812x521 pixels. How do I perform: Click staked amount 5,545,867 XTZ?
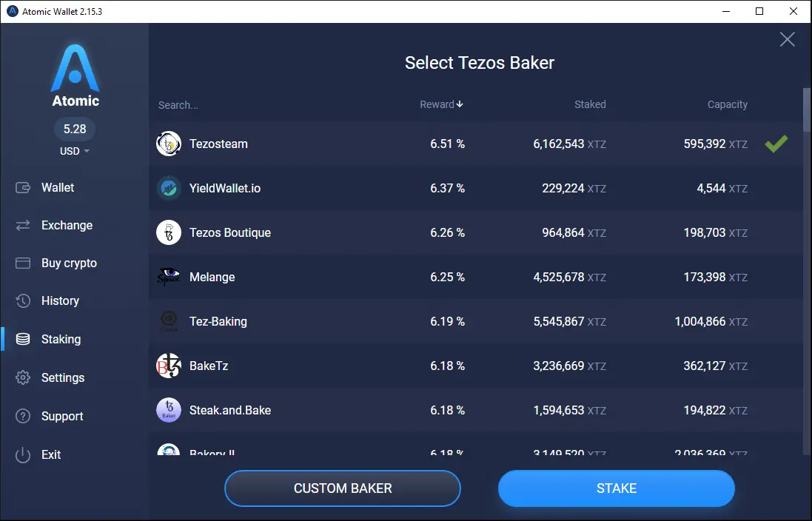point(570,322)
